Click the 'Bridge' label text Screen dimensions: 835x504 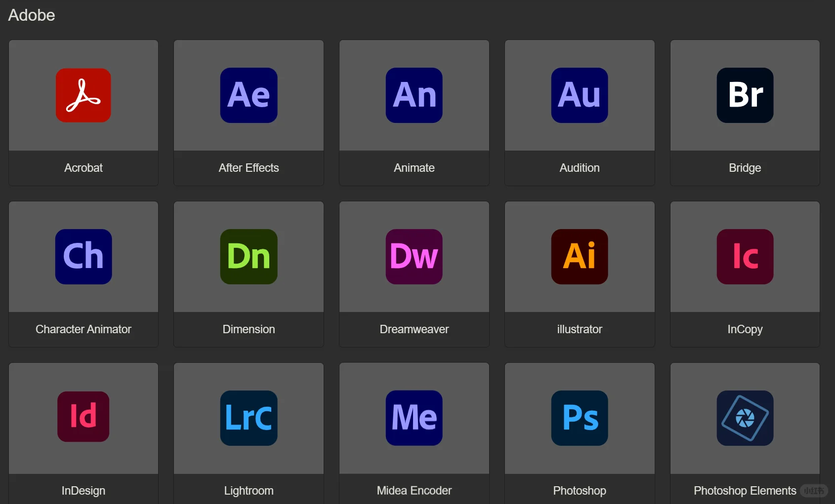coord(745,168)
